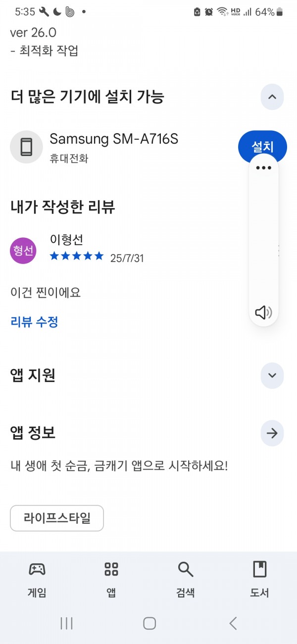Tap the home navigation button
Screen dimensions: 297x644
(149, 623)
